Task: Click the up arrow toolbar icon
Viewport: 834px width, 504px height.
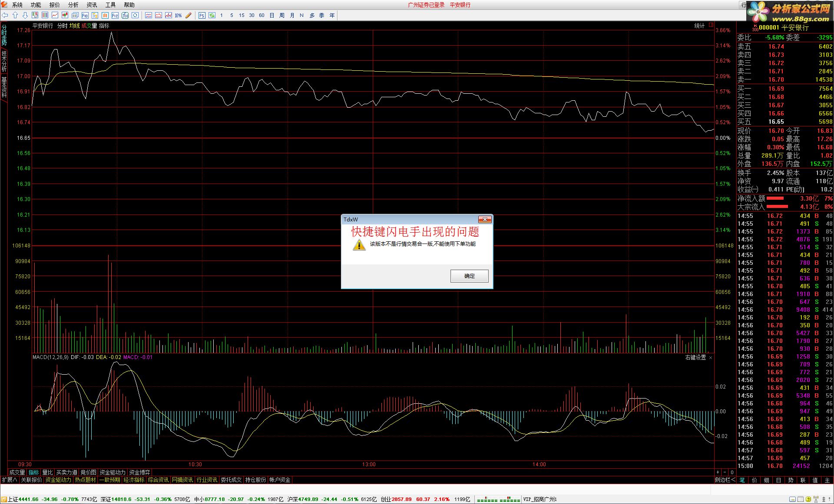Action: 15,15
